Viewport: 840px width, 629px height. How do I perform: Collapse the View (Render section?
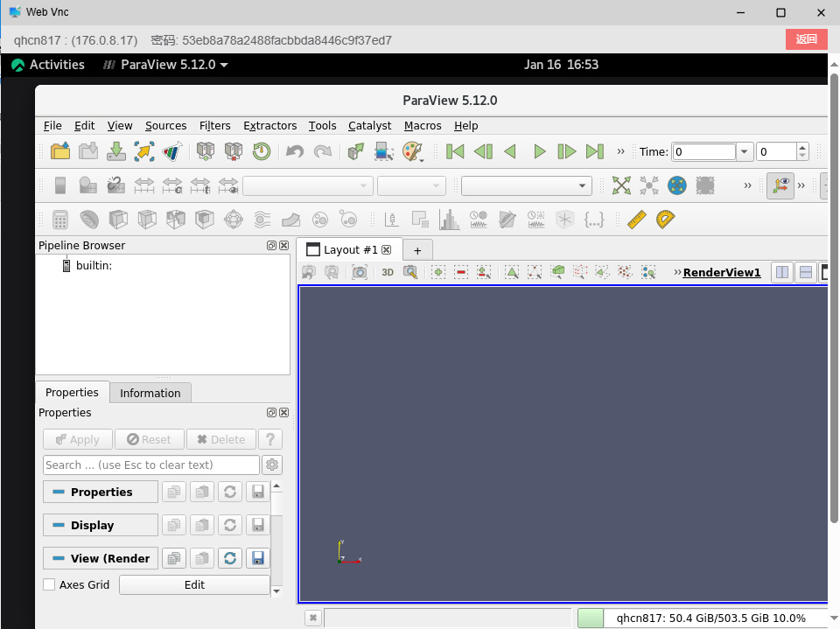[x=101, y=558]
